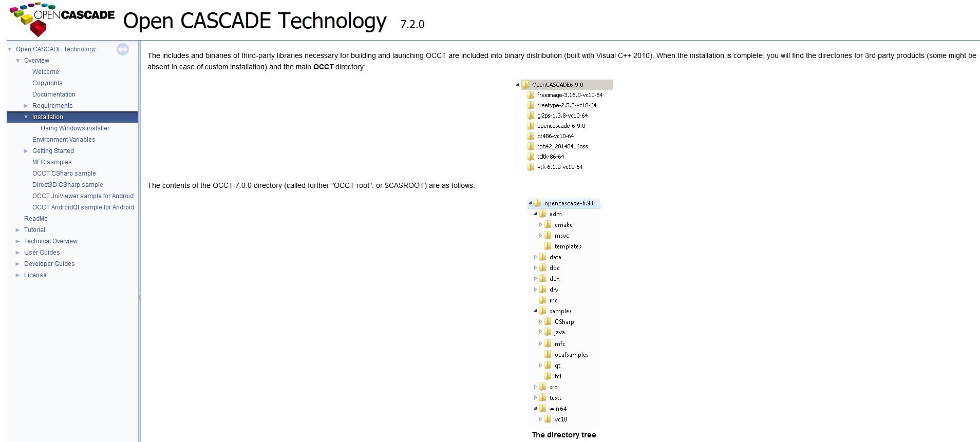
Task: Open OCCT JniViewer sample for Android
Action: pos(83,196)
